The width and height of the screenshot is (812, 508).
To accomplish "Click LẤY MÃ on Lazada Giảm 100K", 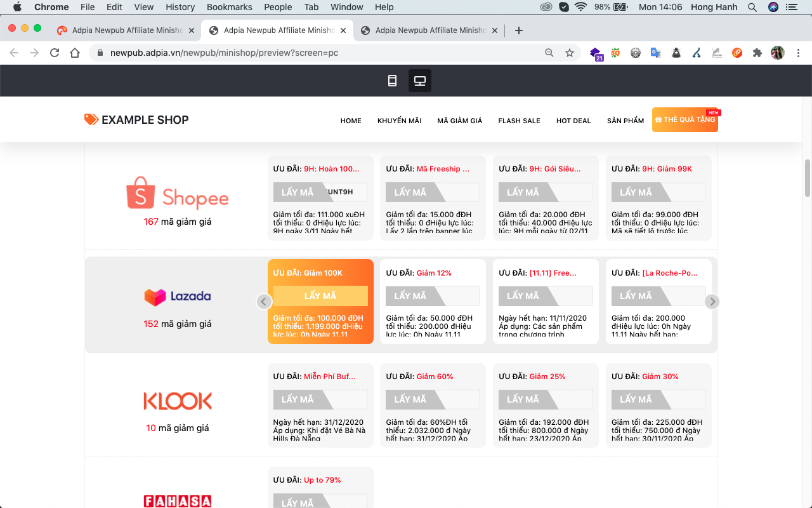I will [x=320, y=296].
